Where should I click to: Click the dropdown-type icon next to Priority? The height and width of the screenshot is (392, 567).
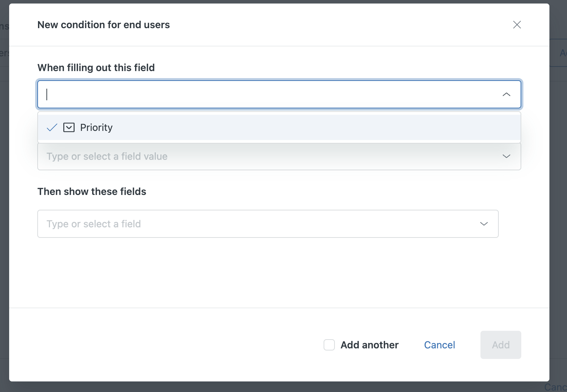point(69,127)
